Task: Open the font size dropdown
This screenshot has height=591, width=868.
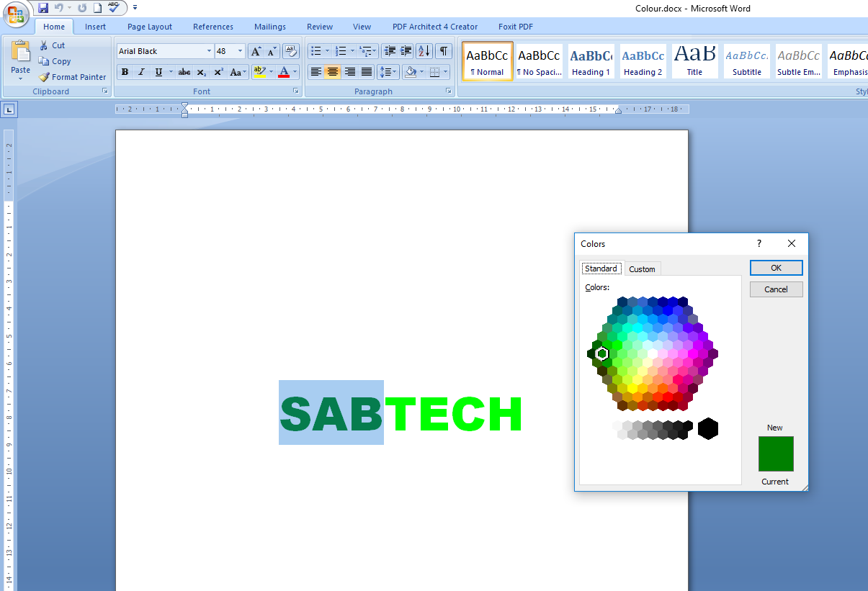Action: [x=241, y=51]
